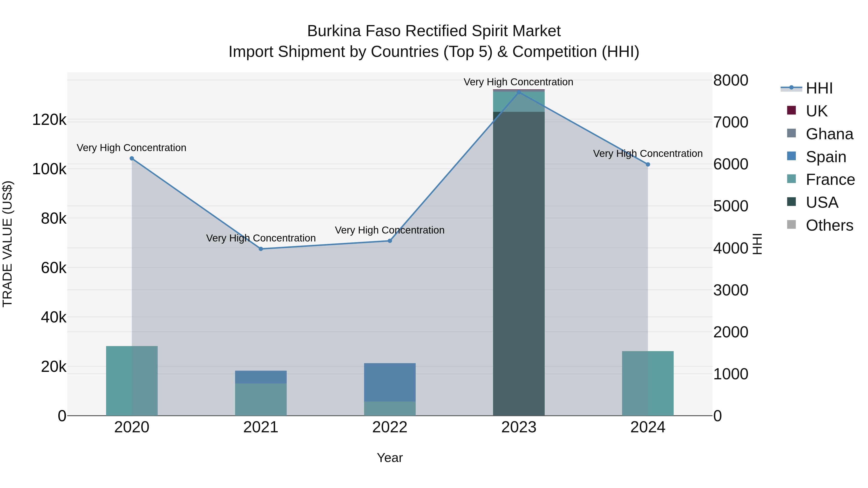Toggle the France legend entry
The width and height of the screenshot is (868, 488).
click(x=821, y=180)
